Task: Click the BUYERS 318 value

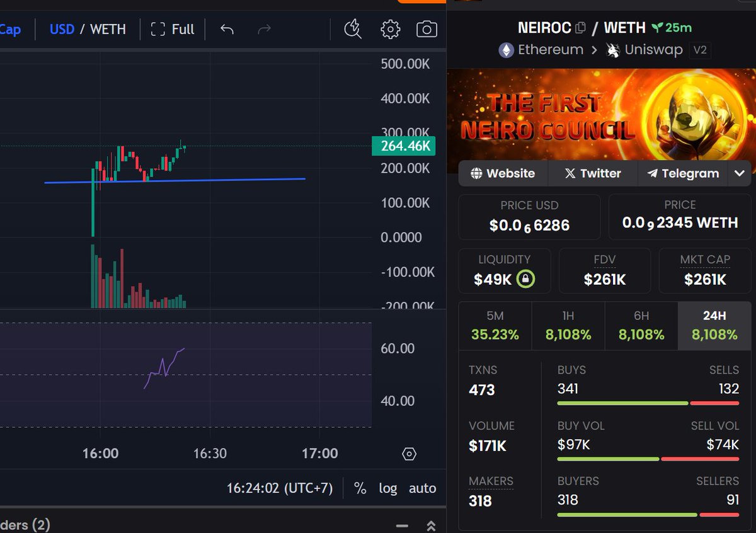Action: (x=568, y=500)
